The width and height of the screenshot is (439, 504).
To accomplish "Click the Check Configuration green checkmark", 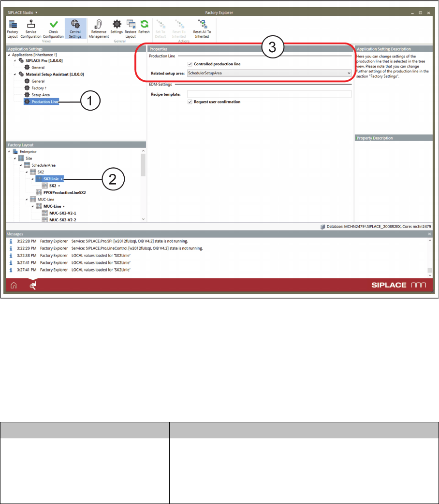I will [53, 25].
